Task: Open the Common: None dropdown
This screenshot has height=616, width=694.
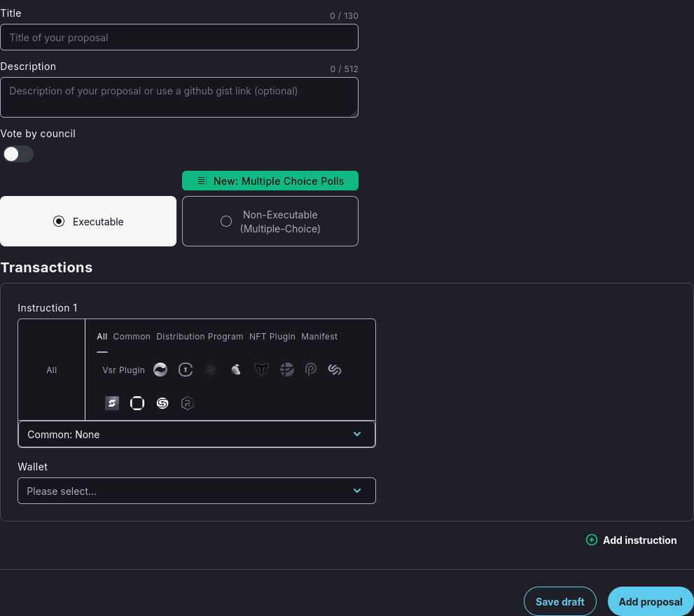Action: click(197, 434)
